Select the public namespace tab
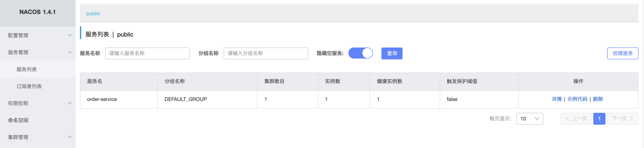The width and height of the screenshot is (644, 148). (x=93, y=14)
